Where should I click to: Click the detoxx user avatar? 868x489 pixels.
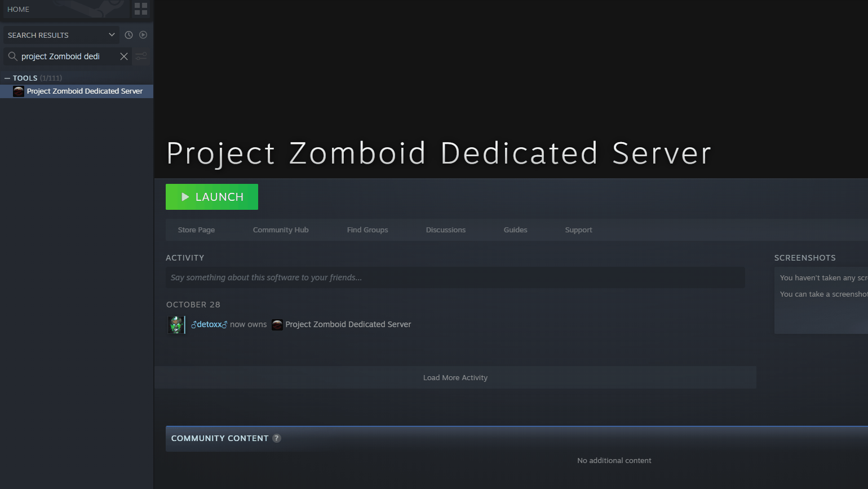tap(176, 325)
